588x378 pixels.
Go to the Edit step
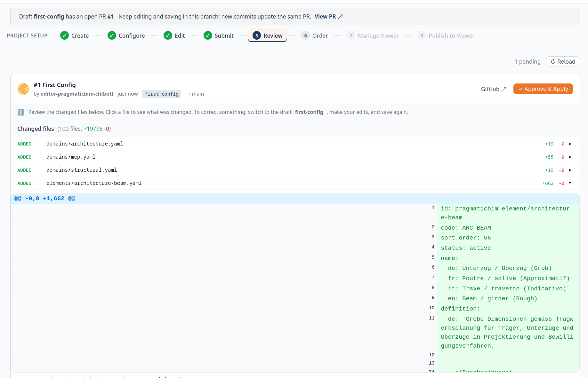[174, 35]
